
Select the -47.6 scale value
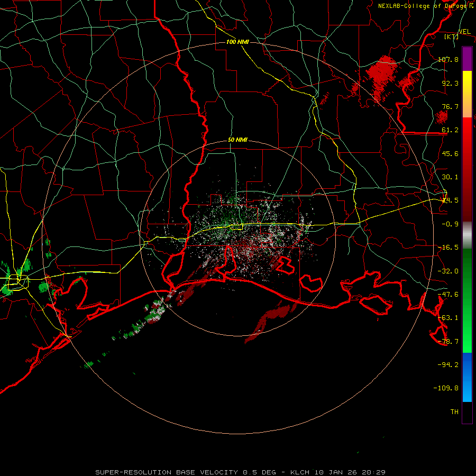click(448, 295)
